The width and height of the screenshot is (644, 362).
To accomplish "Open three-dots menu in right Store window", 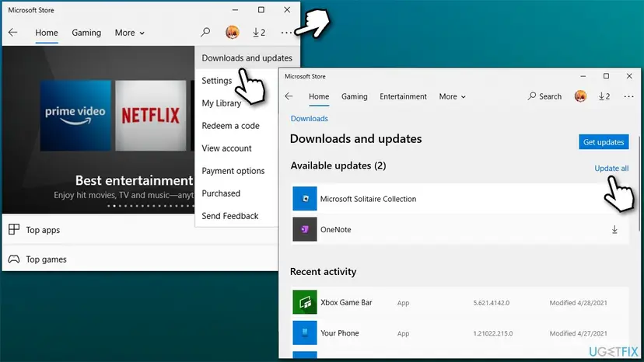I will click(x=628, y=96).
